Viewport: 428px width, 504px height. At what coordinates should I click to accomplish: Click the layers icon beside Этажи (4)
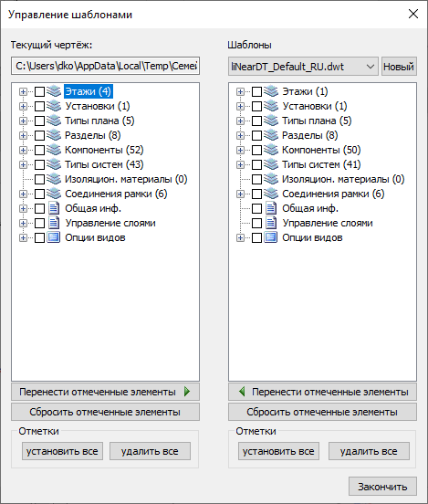click(x=54, y=91)
